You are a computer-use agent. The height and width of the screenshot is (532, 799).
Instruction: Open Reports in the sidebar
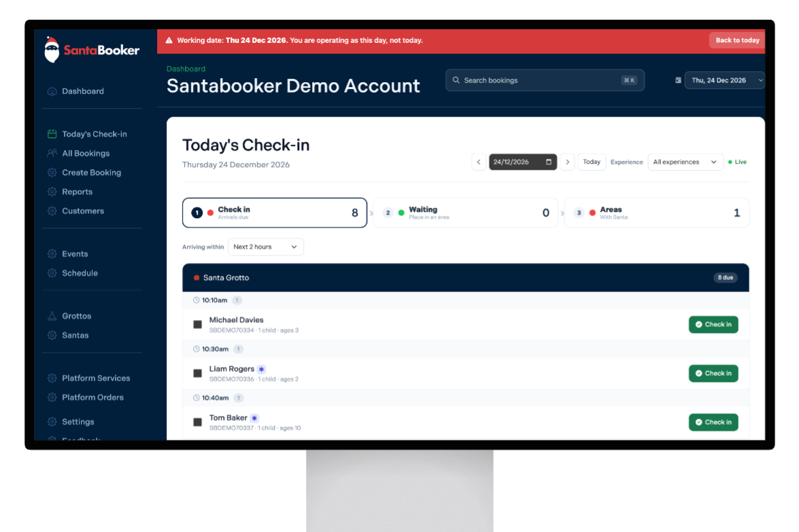pyautogui.click(x=77, y=192)
